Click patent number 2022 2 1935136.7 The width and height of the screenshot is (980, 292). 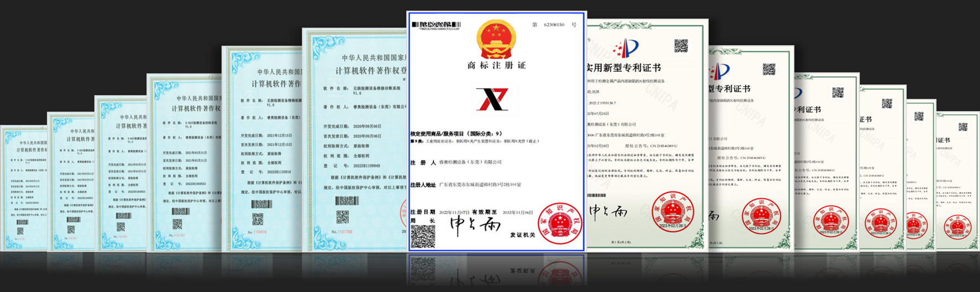[602, 103]
